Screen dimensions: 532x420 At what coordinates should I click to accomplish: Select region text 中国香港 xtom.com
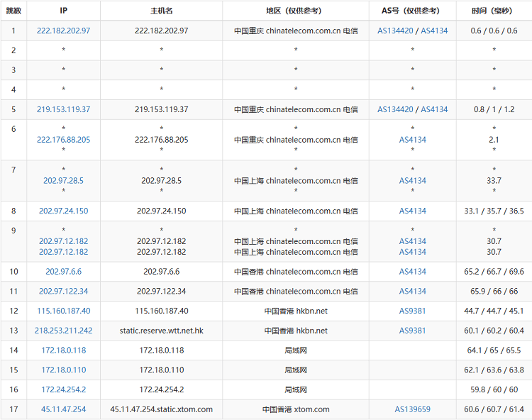296,409
